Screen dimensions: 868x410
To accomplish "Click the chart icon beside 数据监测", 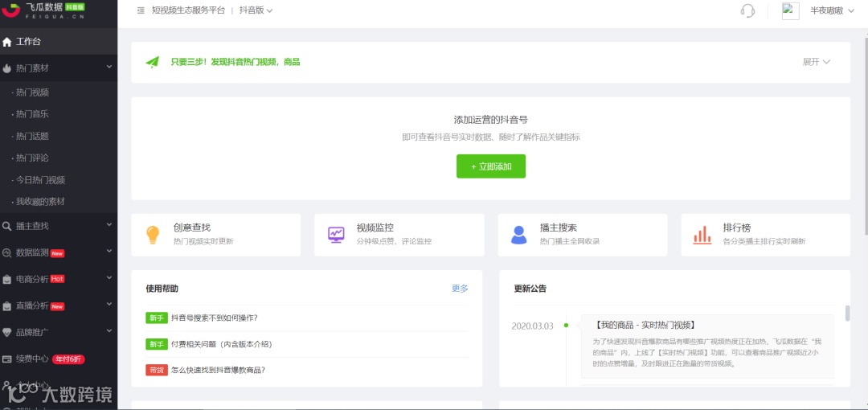I will point(7,252).
